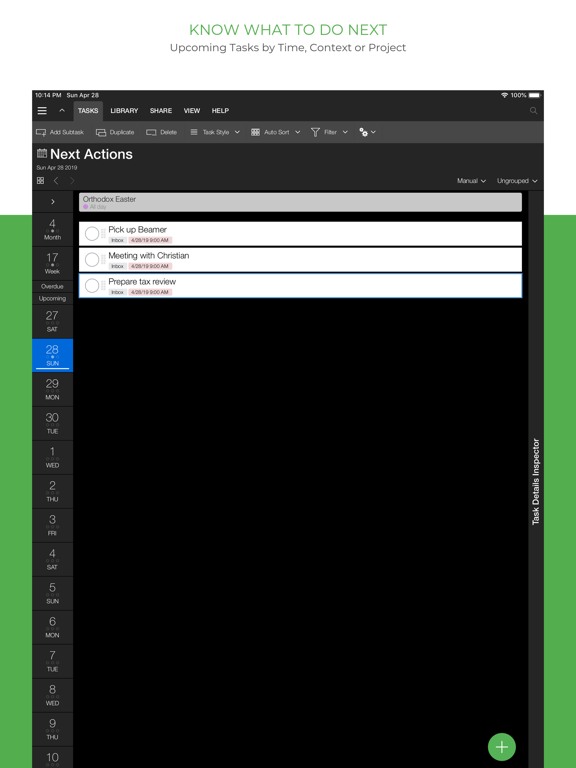Select 4 SAT in the date list

pyautogui.click(x=52, y=559)
